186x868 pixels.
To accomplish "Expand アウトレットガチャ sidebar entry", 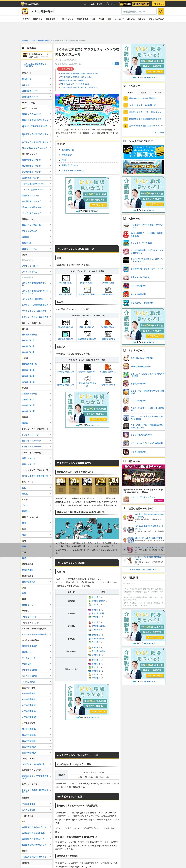I will tap(37, 266).
